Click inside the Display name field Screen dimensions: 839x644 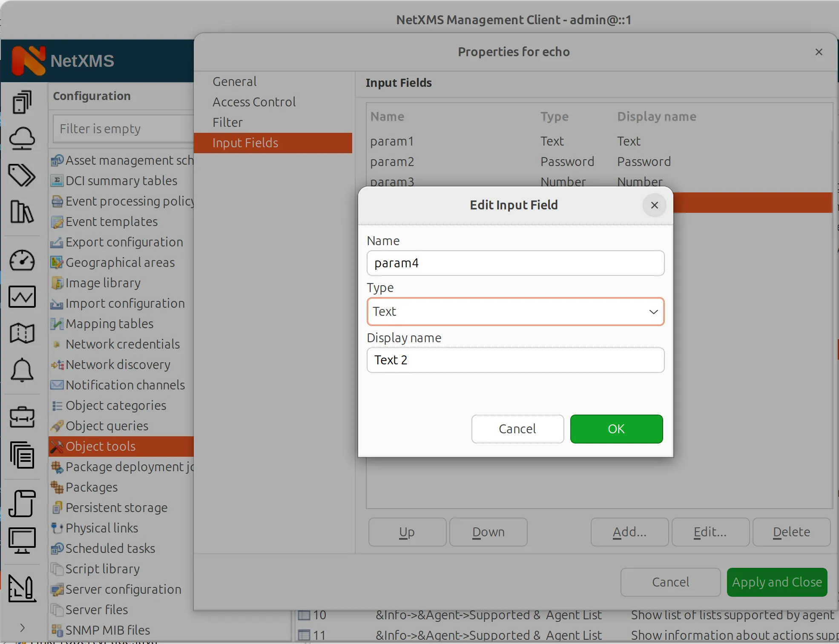tap(515, 360)
